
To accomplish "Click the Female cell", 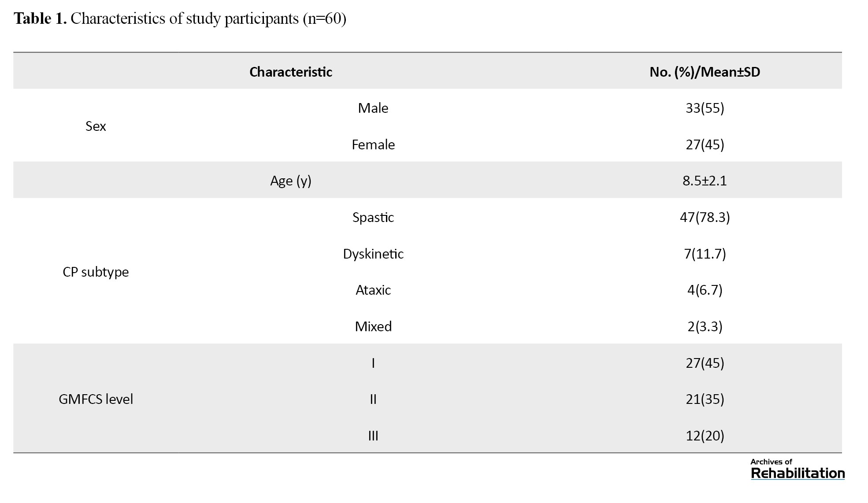I will (373, 144).
